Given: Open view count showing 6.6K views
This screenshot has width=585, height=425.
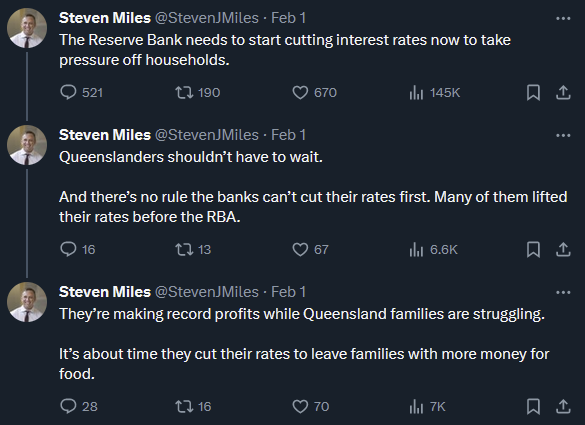Looking at the screenshot, I should point(416,249).
